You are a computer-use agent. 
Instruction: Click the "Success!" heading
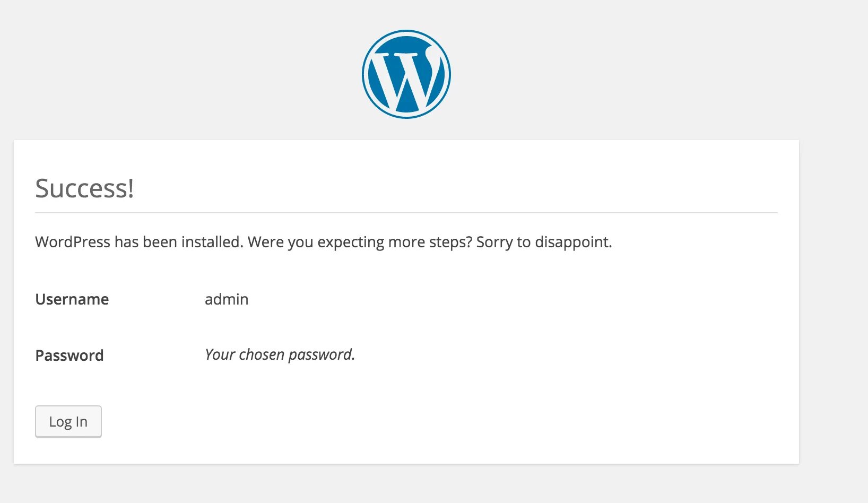coord(84,188)
